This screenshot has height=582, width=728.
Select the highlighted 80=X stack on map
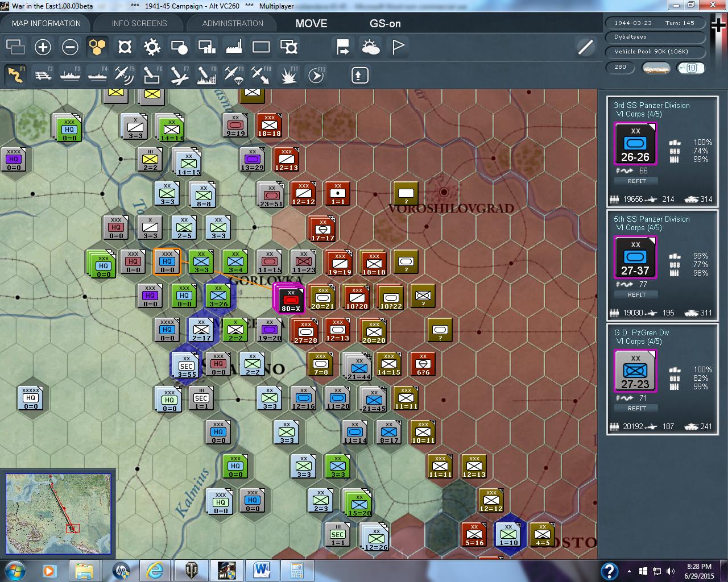pos(290,298)
